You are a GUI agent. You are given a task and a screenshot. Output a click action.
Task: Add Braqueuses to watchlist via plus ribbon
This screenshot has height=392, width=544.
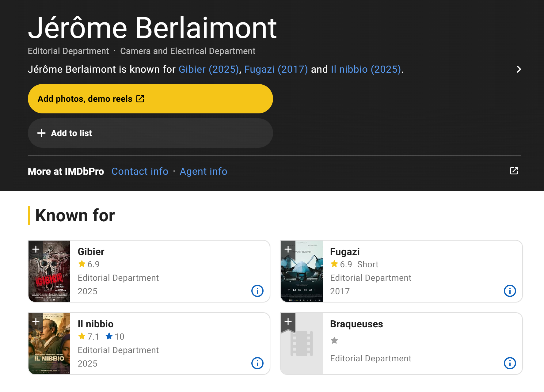pos(288,322)
